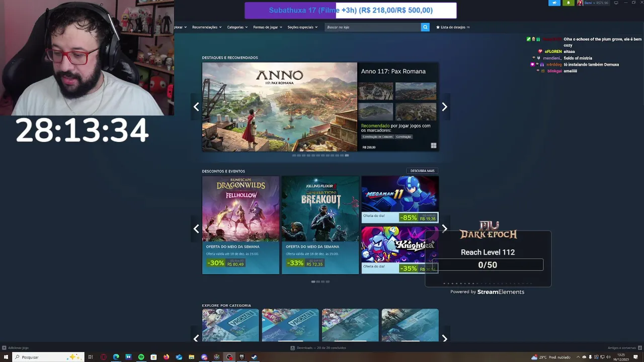Image resolution: width=644 pixels, height=362 pixels.
Task: Open Runescape Dragonwilds Fellhollow offer
Action: 240,225
